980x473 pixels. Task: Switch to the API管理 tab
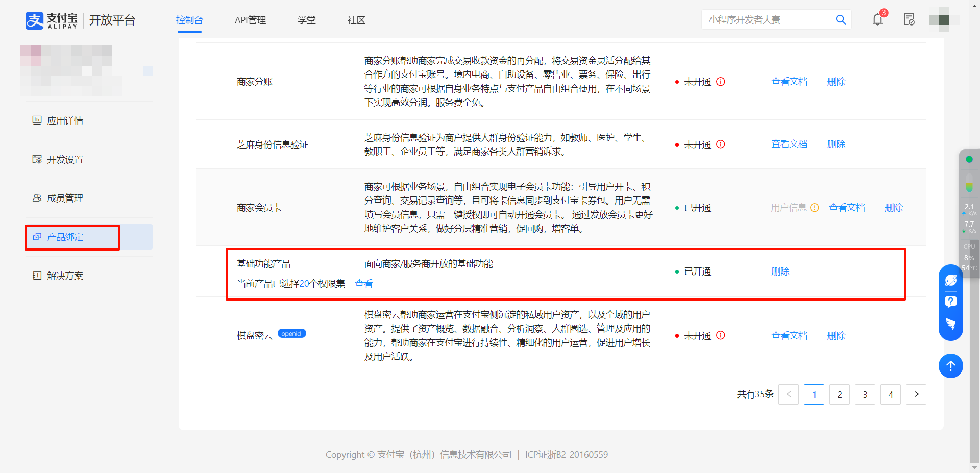(250, 20)
